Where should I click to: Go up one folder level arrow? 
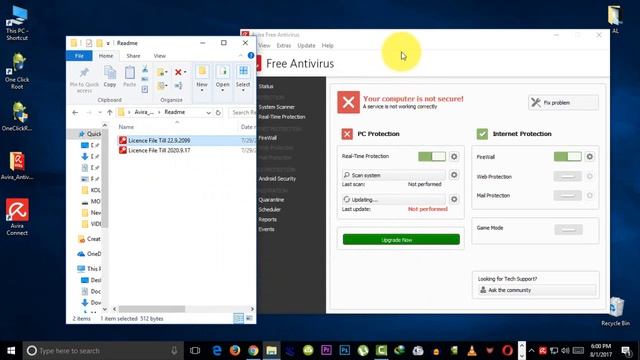pyautogui.click(x=110, y=112)
